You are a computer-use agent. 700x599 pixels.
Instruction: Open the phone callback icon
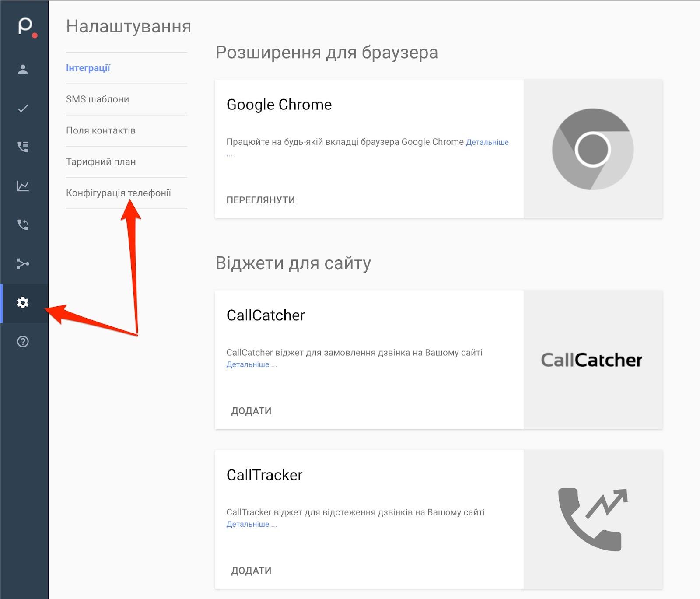(x=23, y=224)
